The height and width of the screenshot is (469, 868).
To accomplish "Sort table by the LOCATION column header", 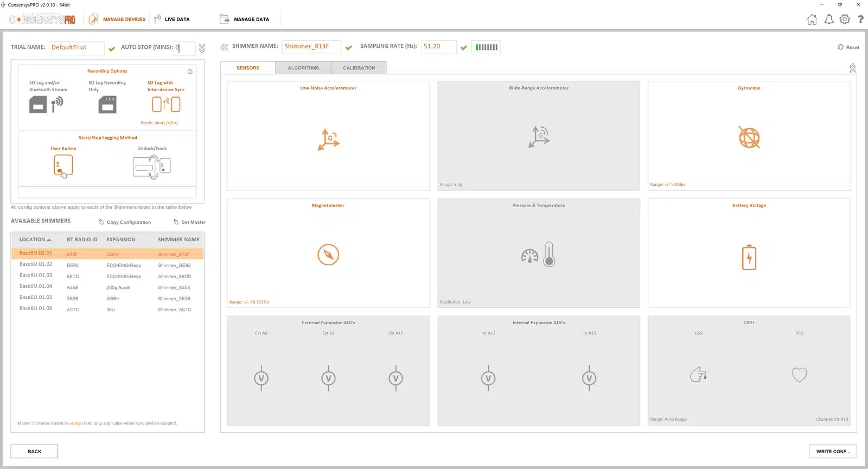I will [x=35, y=240].
